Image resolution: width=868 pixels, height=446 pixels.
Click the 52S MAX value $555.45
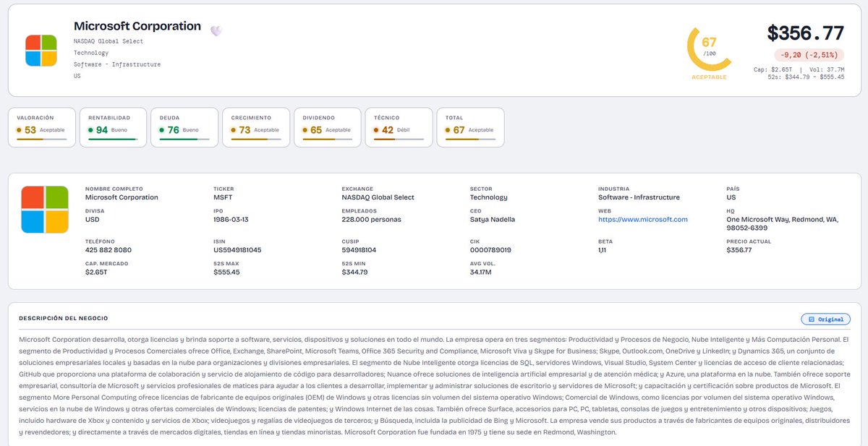pyautogui.click(x=227, y=273)
